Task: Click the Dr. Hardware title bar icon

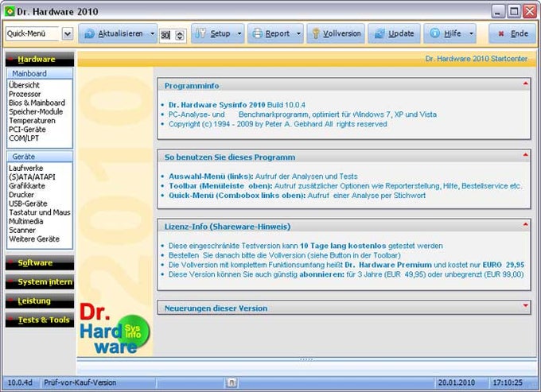Action: point(10,11)
